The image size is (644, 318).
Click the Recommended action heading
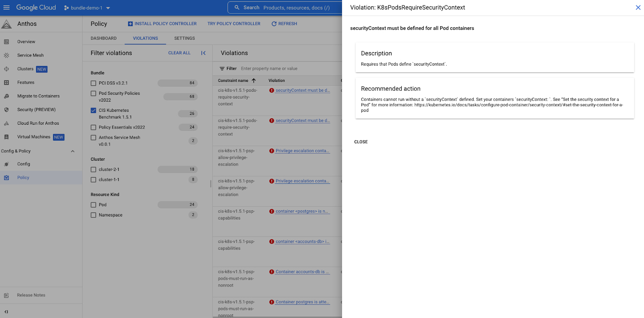[391, 89]
